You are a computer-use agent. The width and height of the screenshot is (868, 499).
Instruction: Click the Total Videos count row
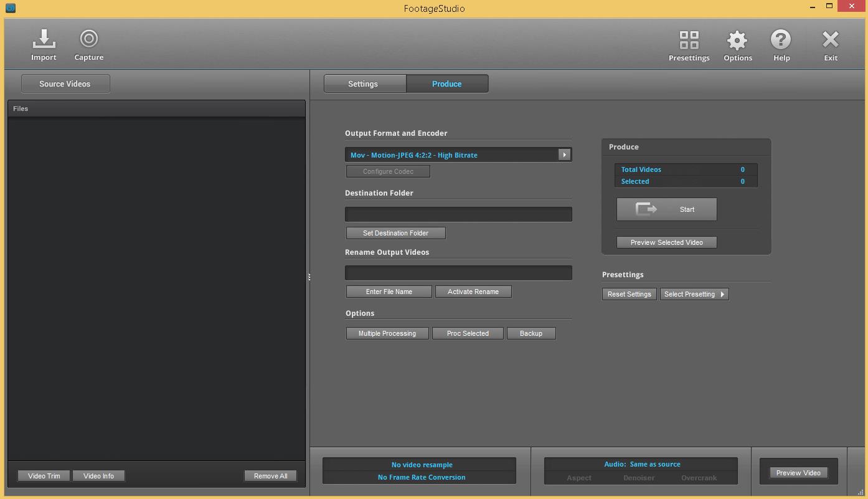tap(686, 169)
